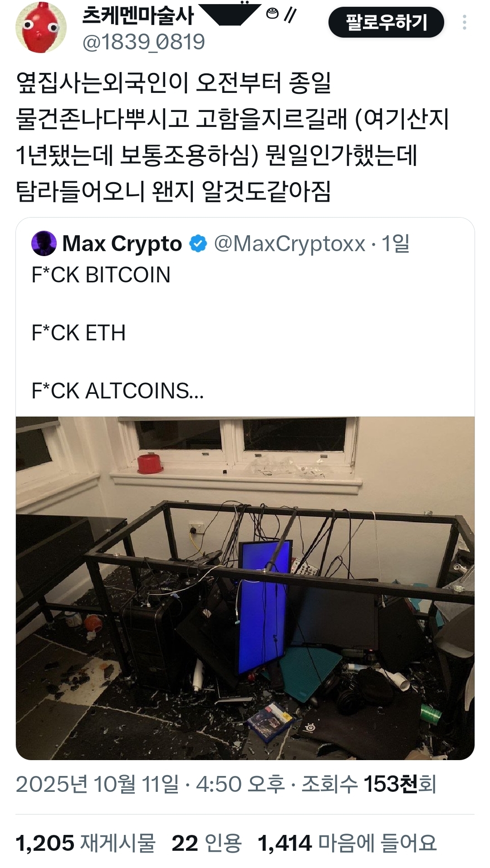Click the 1일 time label on quoted post
490x868 pixels.
coord(396,244)
